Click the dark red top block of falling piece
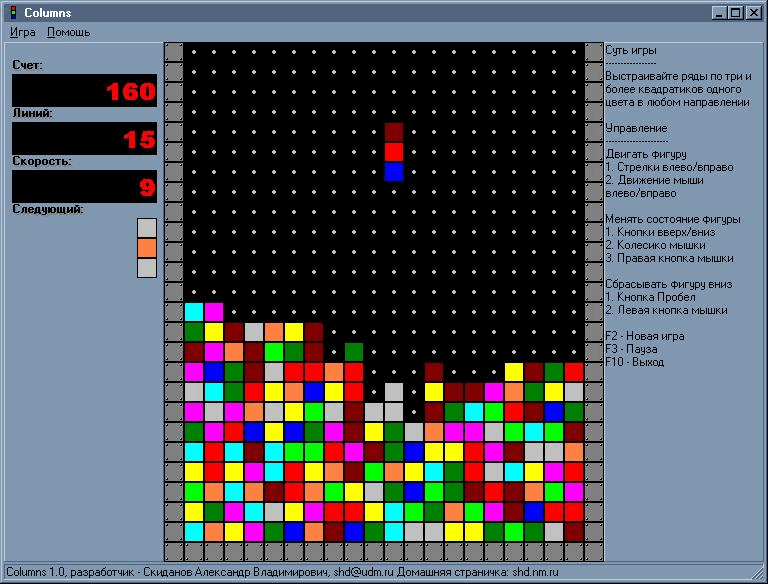 point(394,131)
